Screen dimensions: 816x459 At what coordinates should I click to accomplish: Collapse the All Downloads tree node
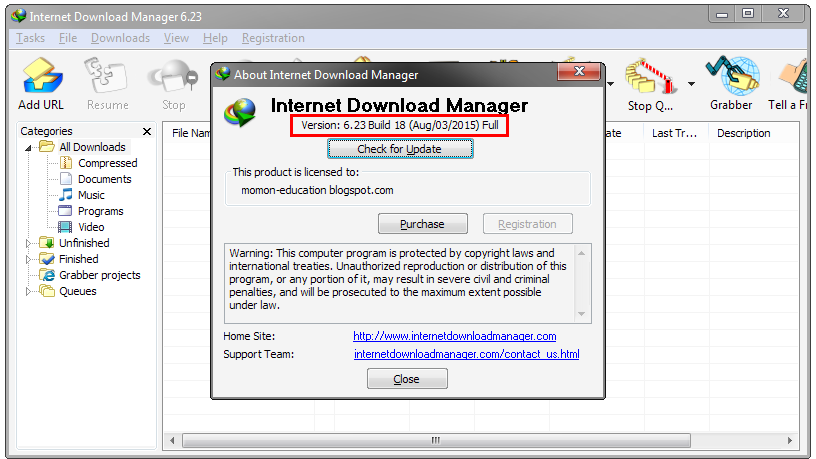tap(29, 148)
